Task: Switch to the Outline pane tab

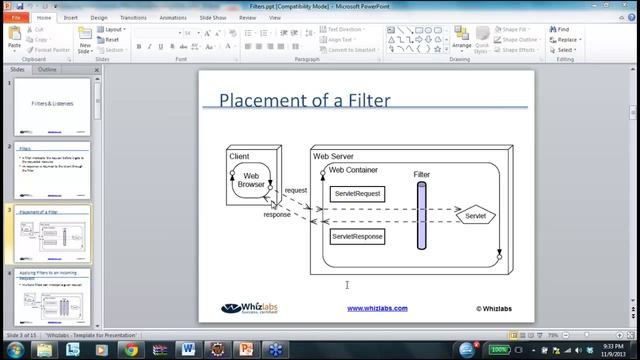Action: tap(47, 69)
